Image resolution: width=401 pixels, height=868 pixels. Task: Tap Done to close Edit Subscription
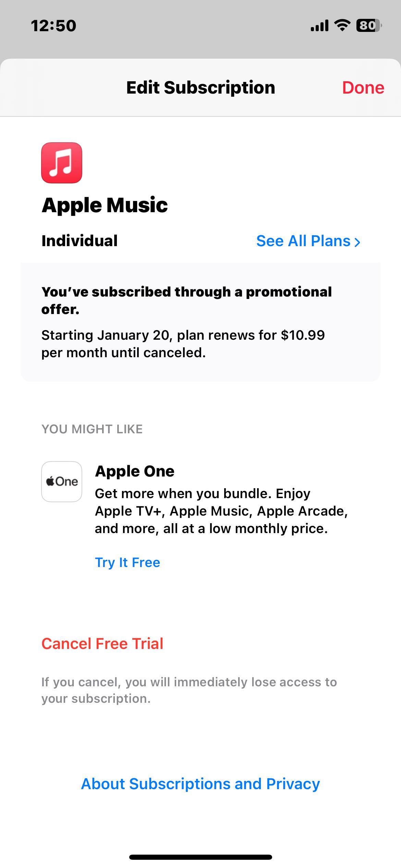364,87
